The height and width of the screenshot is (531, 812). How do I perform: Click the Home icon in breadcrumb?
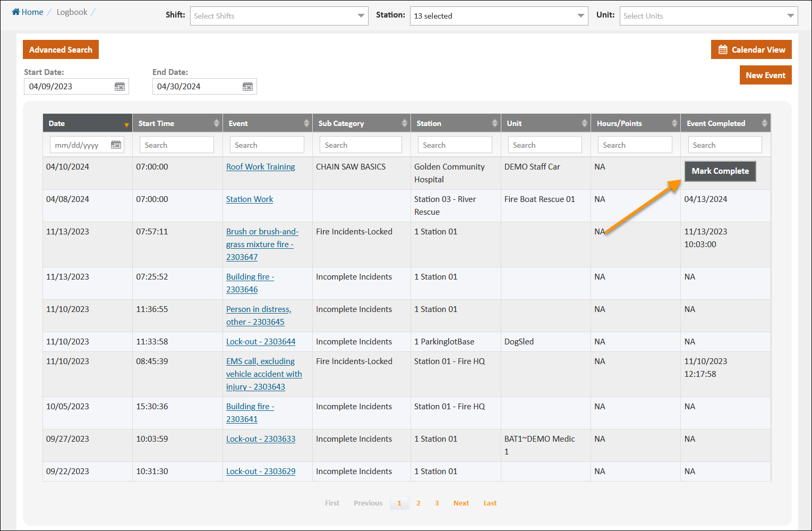coord(15,12)
